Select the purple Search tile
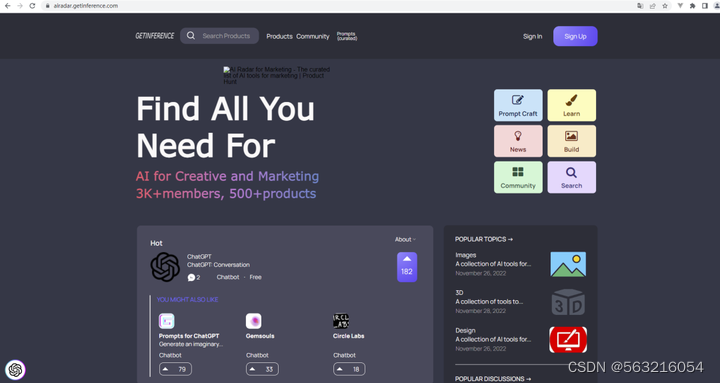Screen dimensions: 720x383 572,177
